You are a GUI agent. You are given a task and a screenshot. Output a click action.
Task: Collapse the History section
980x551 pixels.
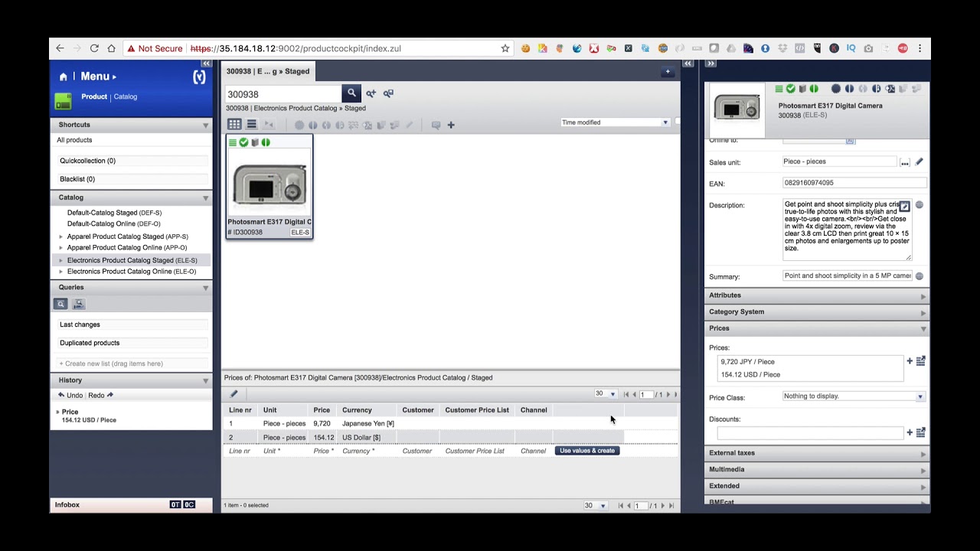(205, 380)
